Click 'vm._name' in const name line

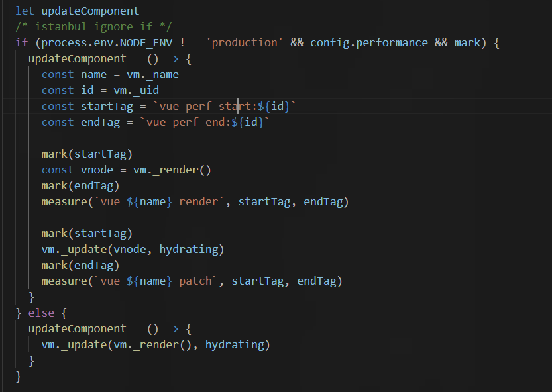(152, 75)
